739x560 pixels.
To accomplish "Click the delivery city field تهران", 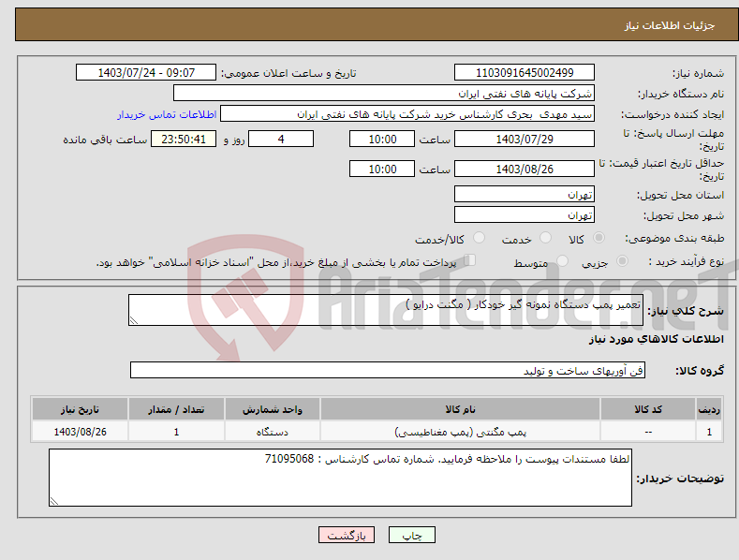I will pyautogui.click(x=525, y=215).
